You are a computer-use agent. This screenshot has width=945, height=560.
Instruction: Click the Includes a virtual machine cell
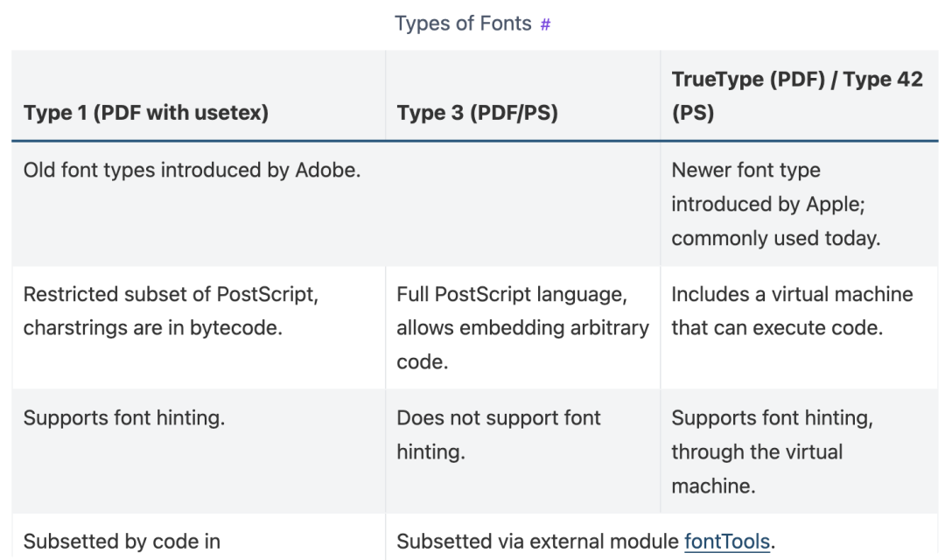[x=799, y=328]
